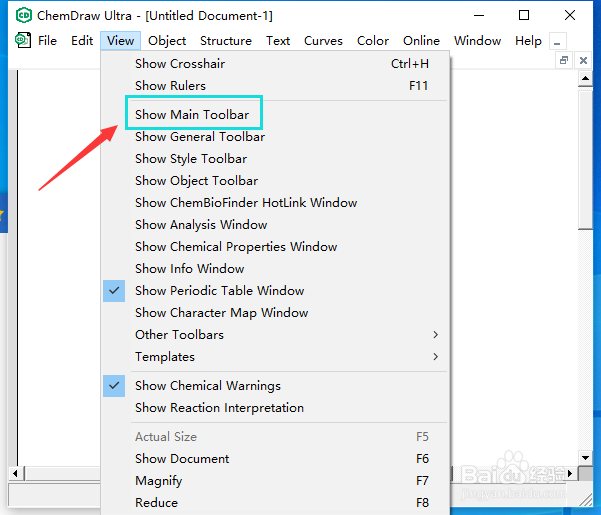This screenshot has height=515, width=601.
Task: Open the Structure menu
Action: click(x=226, y=41)
